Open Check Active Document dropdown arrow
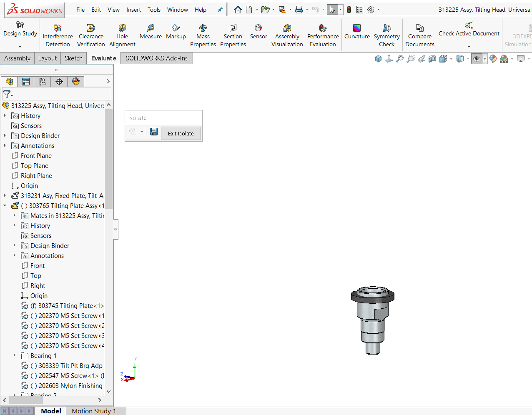The height and width of the screenshot is (415, 532). [469, 47]
